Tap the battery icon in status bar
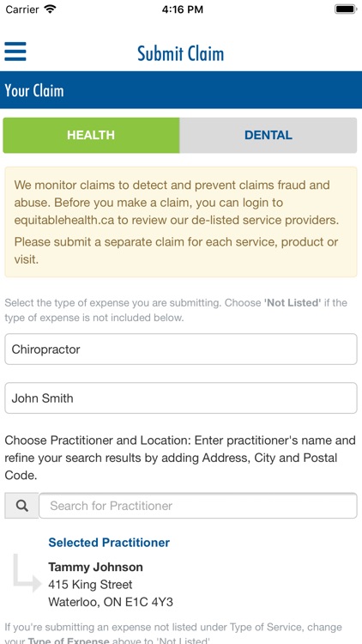This screenshot has height=644, width=362. [345, 9]
